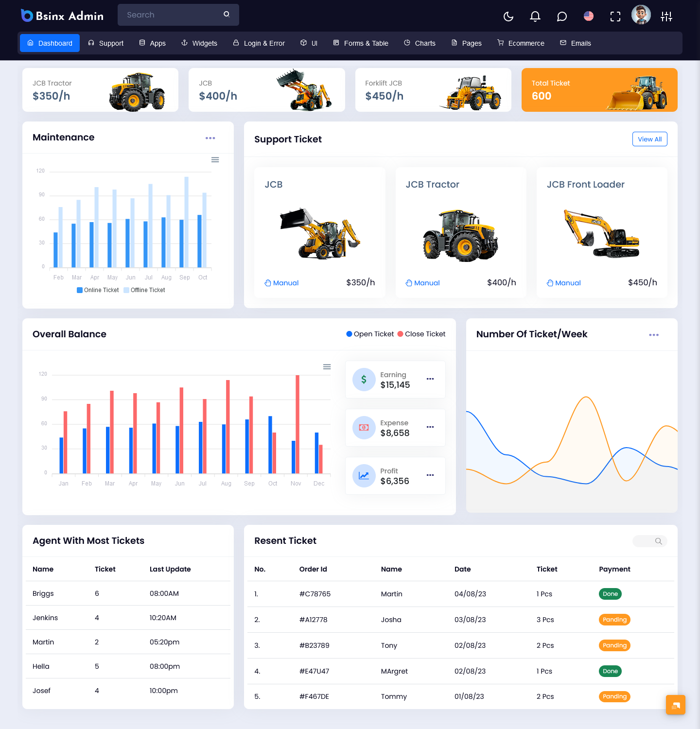
Task: Open Maintenance card three-dot options
Action: 210,138
